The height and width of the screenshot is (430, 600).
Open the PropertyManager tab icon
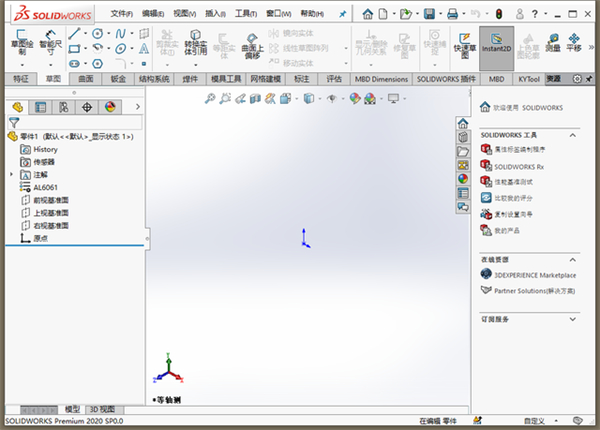click(40, 106)
